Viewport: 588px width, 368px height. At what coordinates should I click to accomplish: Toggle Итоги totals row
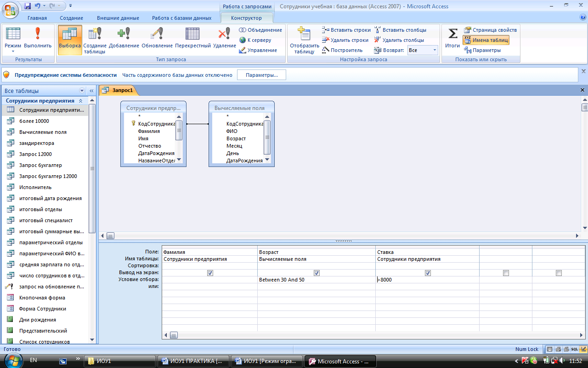(452, 38)
